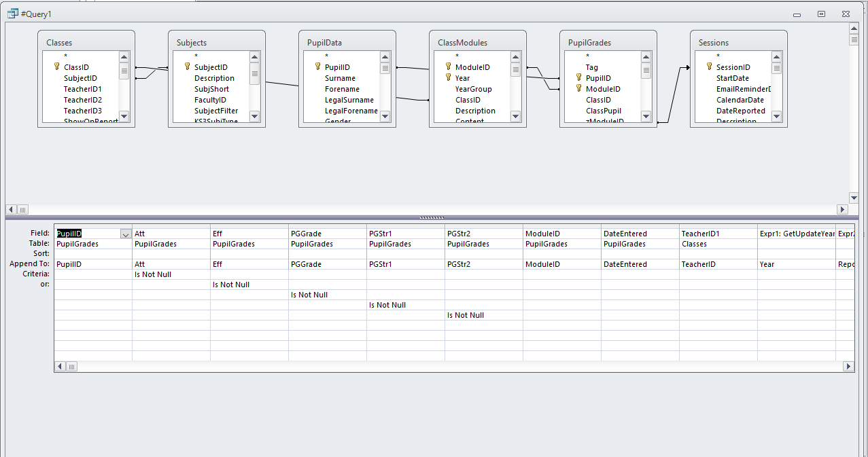Click the PupilData table title bar

pyautogui.click(x=347, y=42)
